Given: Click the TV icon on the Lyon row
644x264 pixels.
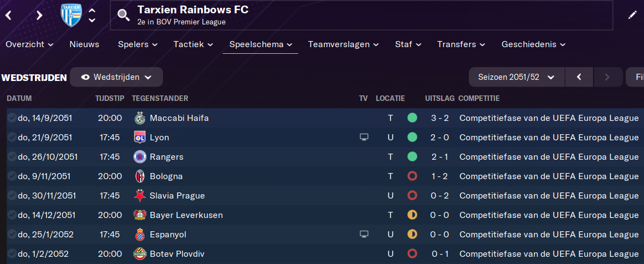Looking at the screenshot, I should tap(364, 138).
